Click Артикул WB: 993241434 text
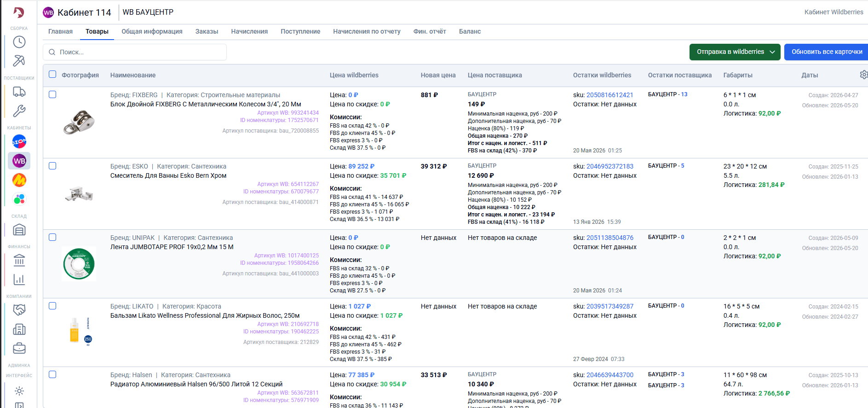Viewport: 868px width, 408px height. pyautogui.click(x=288, y=113)
